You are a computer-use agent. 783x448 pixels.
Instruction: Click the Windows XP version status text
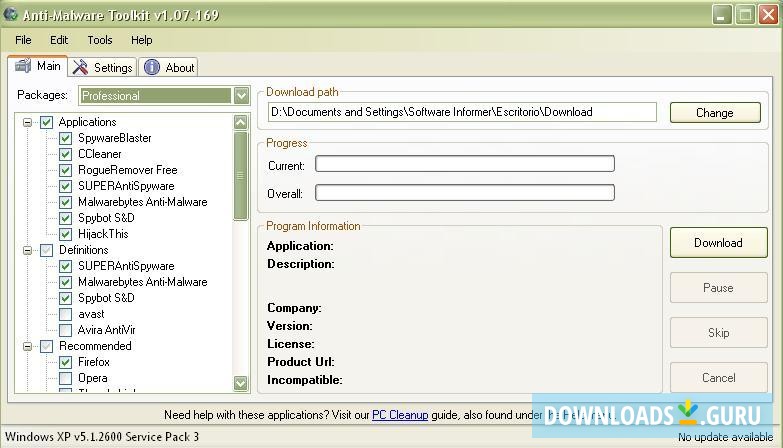pos(102,437)
